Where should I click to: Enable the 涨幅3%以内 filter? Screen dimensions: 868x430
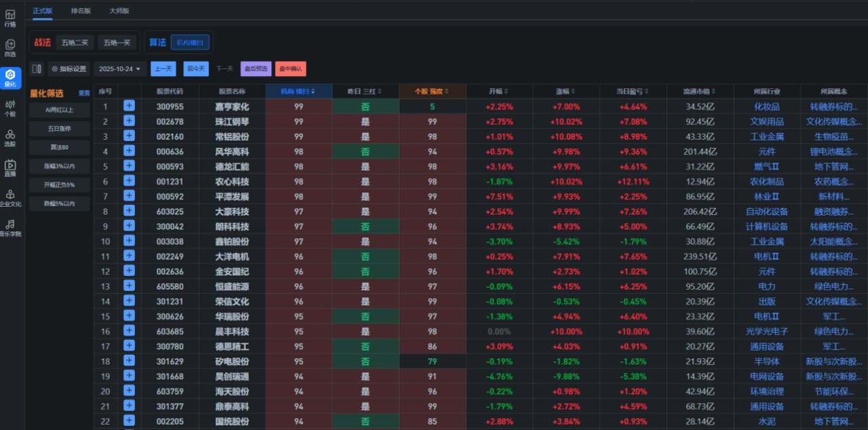[x=59, y=165]
